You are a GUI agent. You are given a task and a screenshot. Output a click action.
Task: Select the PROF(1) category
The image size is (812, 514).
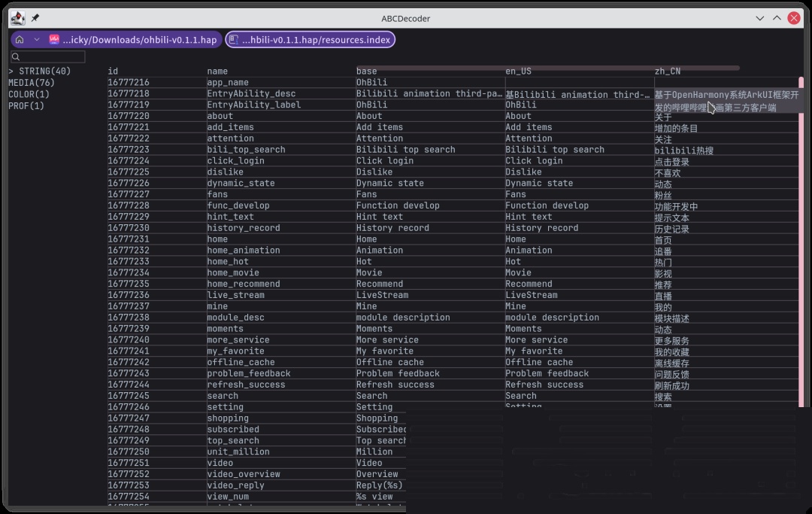tap(26, 105)
